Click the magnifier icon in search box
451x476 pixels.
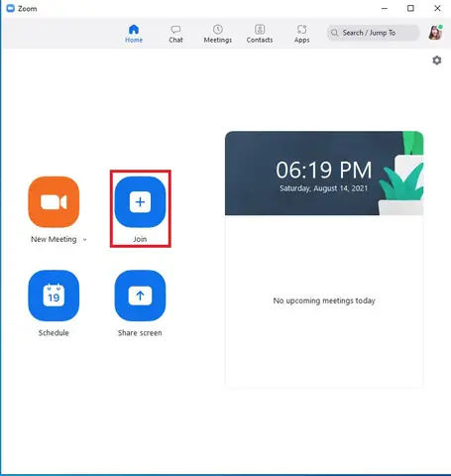334,33
